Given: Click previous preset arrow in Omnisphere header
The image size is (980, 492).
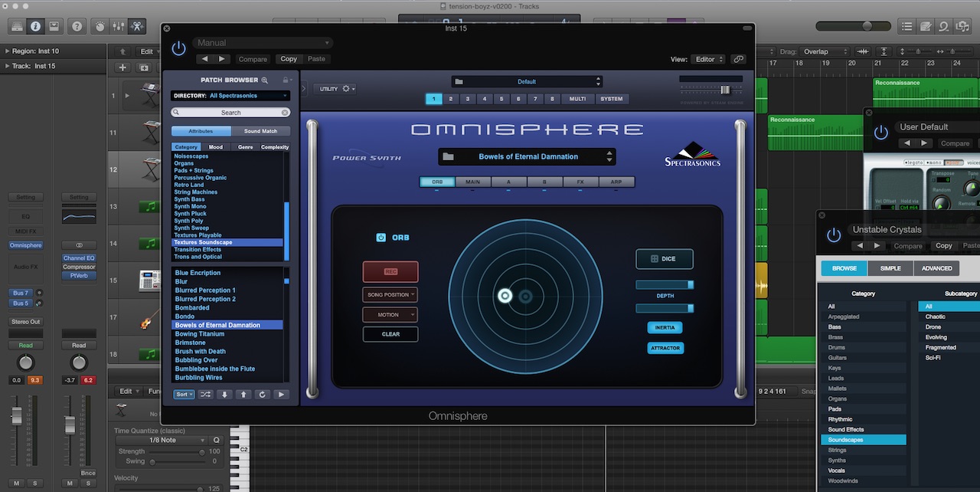Looking at the screenshot, I should click(x=204, y=59).
